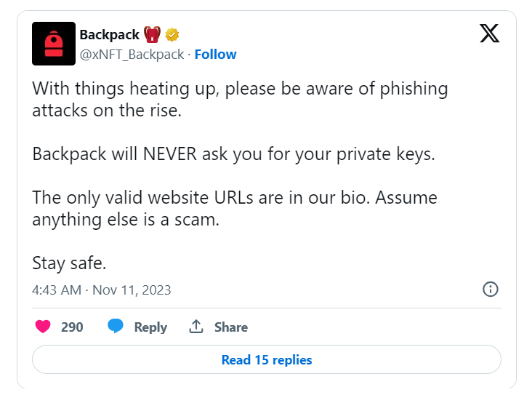This screenshot has width=532, height=395.
Task: Click the private keys warning line
Action: pos(233,154)
